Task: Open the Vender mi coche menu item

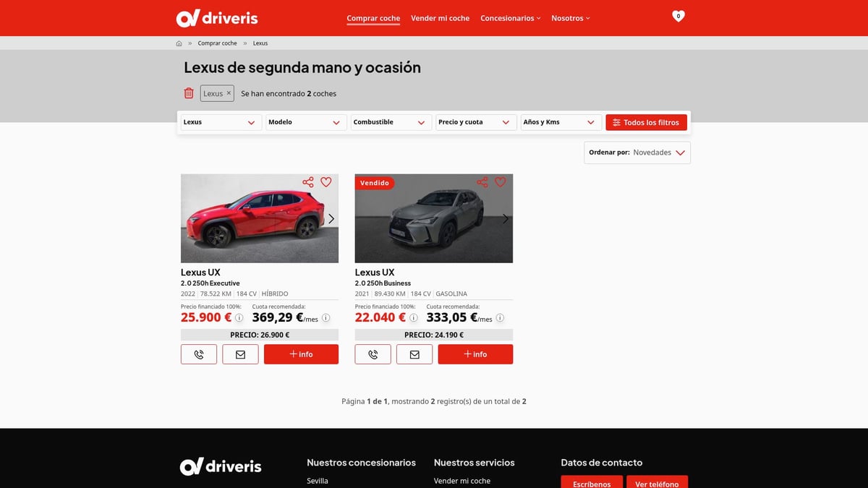Action: pos(440,18)
